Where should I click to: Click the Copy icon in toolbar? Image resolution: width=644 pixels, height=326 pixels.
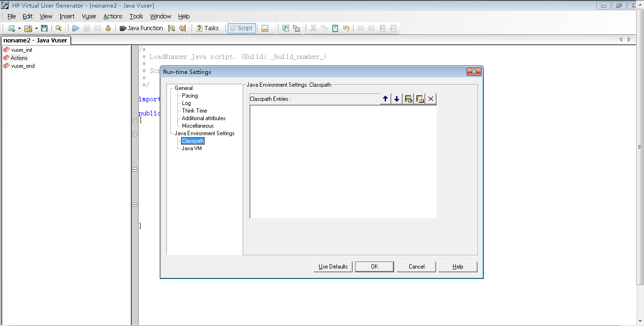[324, 28]
